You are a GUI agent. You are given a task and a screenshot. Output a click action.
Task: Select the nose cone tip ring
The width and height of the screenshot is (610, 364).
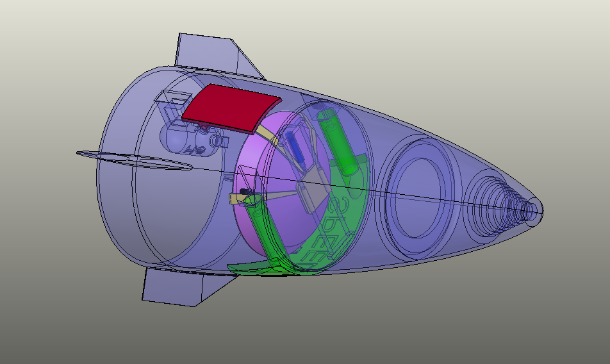click(x=533, y=211)
